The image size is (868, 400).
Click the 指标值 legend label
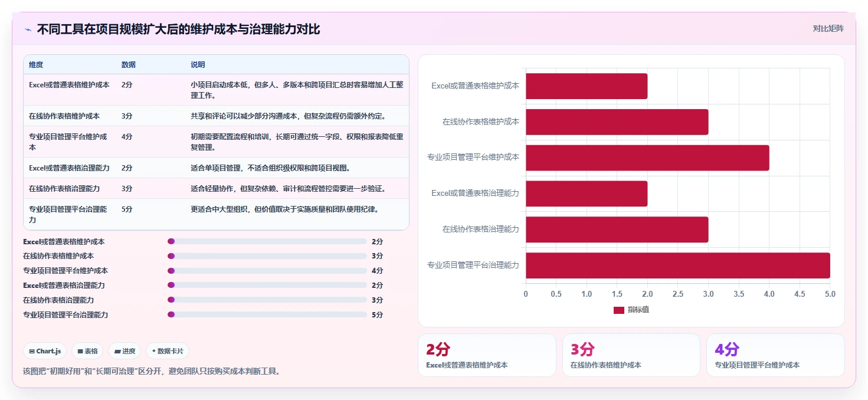[x=638, y=310]
